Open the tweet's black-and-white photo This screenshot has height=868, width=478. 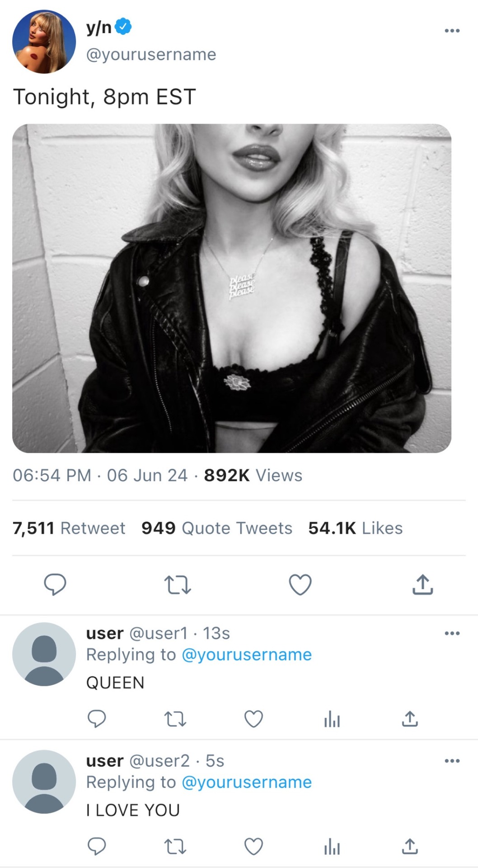pyautogui.click(x=232, y=288)
